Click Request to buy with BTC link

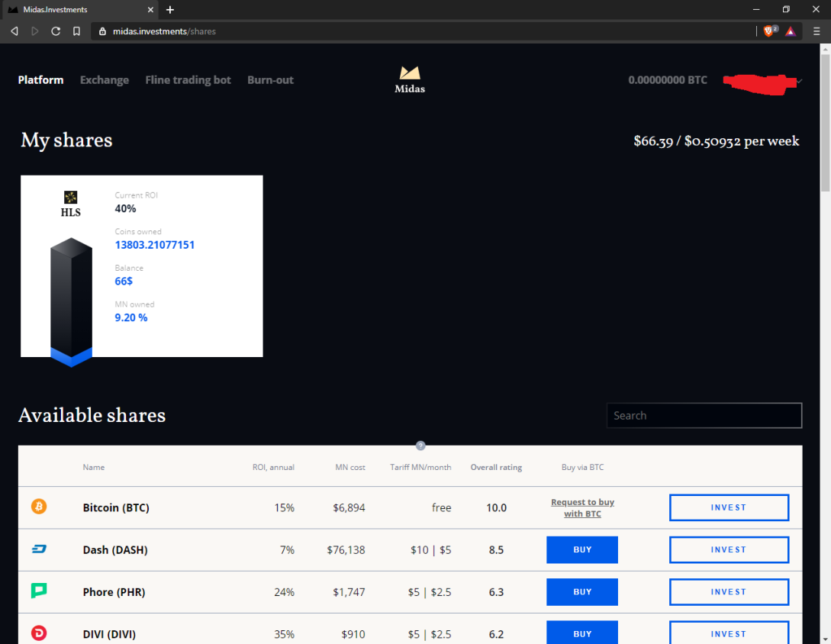point(582,507)
